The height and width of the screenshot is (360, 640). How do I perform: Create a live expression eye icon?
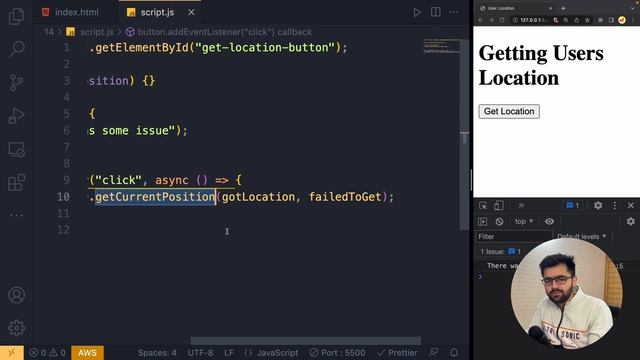[x=549, y=222]
